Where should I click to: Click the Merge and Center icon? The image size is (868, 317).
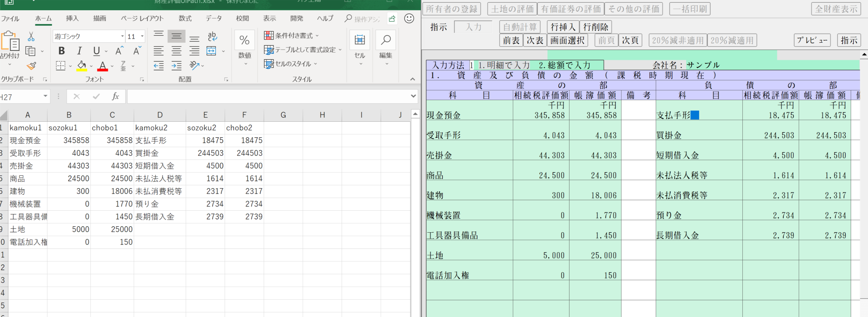(211, 51)
